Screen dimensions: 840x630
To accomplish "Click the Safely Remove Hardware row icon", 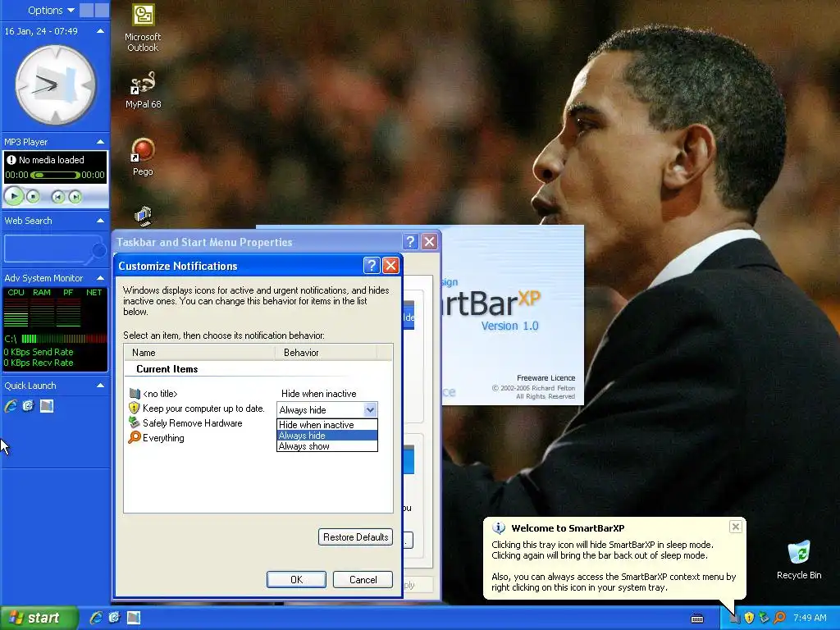I will 135,422.
